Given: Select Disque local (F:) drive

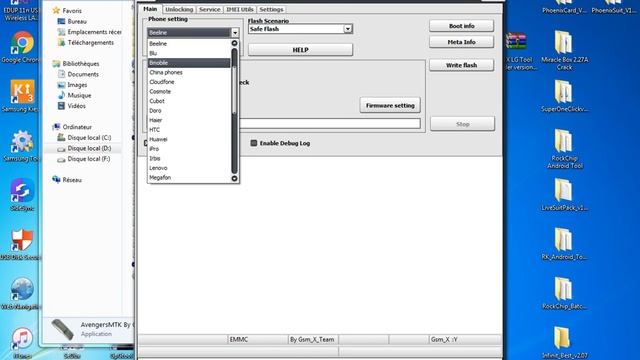Looking at the screenshot, I should click(x=89, y=159).
